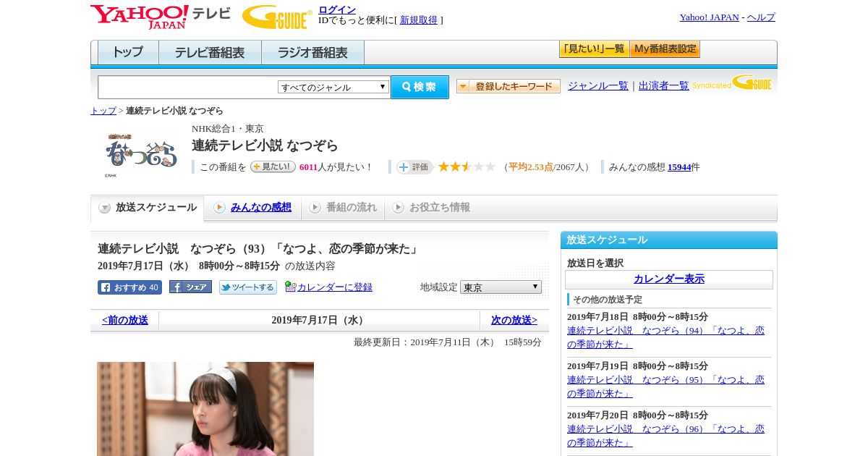Click the 放送スケジュール sidebar header
Screen dimensions: 868x456
coord(669,240)
